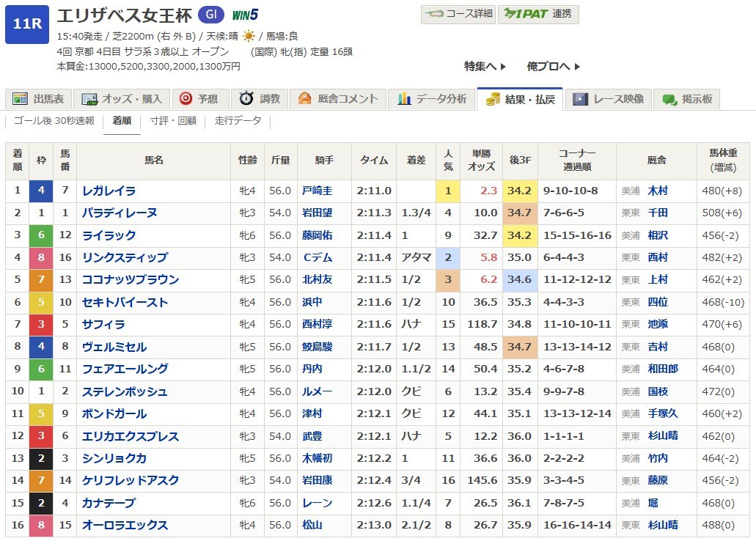756x541 pixels.
Task: Select the 走行データ sub-tab
Action: click(x=238, y=121)
